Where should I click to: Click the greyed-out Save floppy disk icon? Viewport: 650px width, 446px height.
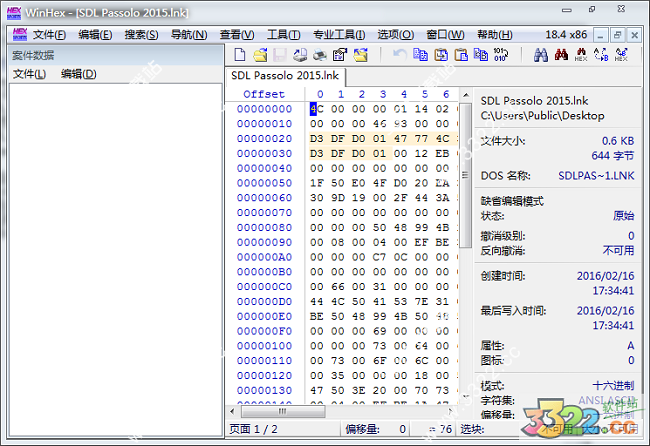(280, 55)
